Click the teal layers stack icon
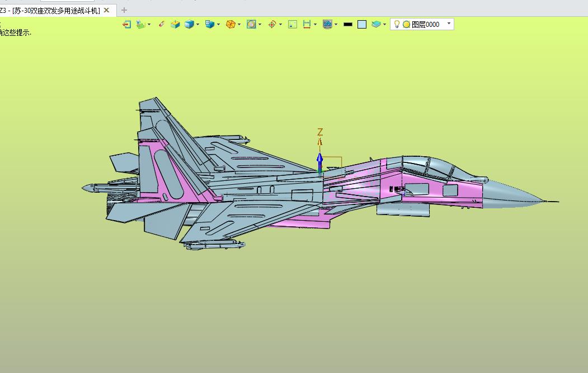588x373 pixels. tap(376, 25)
